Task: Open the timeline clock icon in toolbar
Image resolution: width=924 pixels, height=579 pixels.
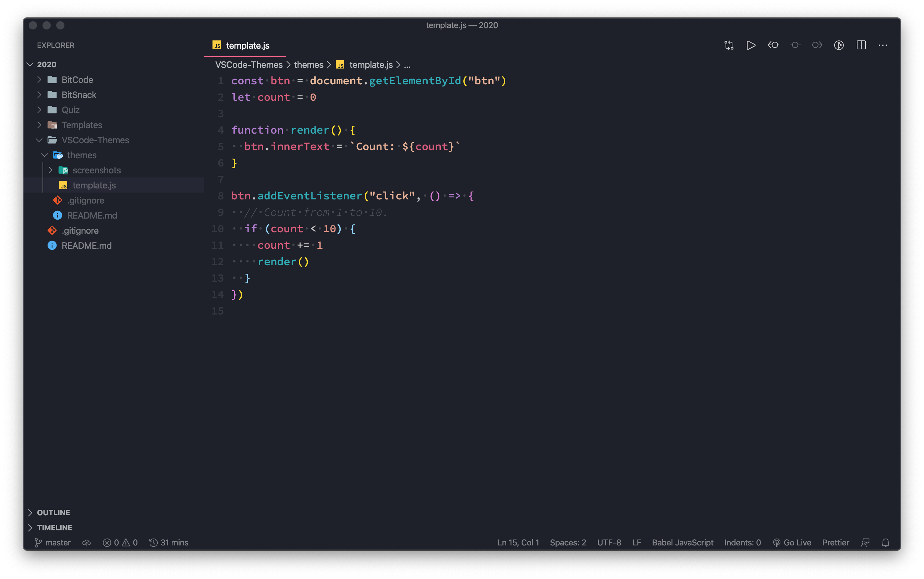Action: (x=839, y=45)
